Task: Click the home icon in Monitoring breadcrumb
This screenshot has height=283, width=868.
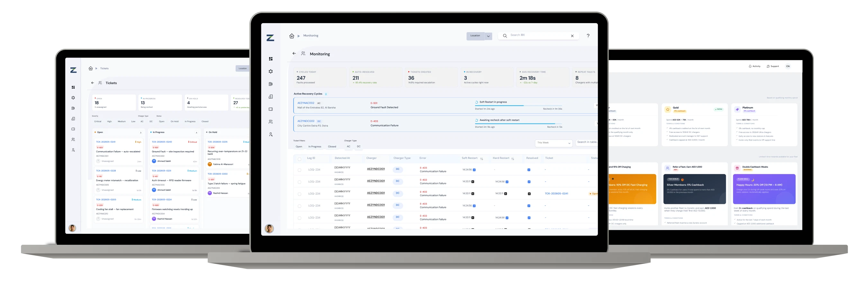Action: 292,36
